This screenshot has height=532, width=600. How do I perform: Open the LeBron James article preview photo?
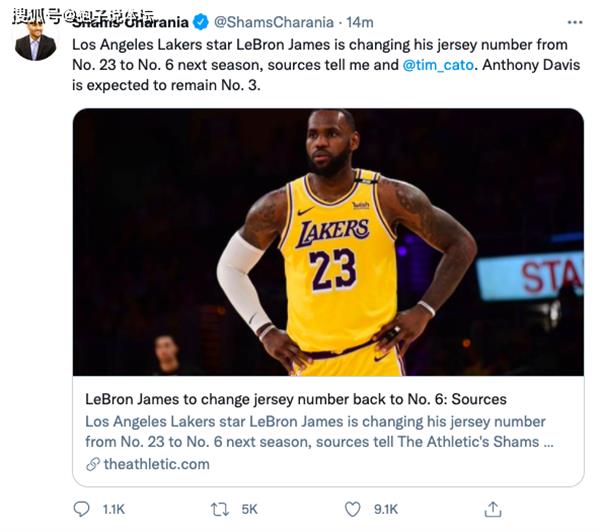pos(328,242)
